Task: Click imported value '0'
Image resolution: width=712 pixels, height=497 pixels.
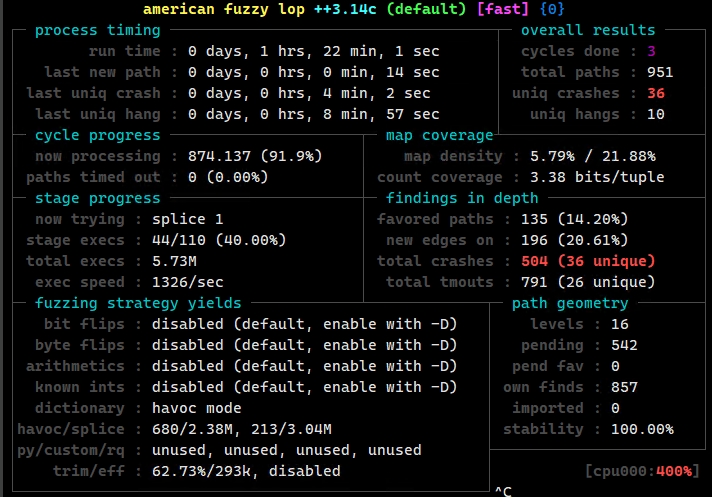Action: 615,408
